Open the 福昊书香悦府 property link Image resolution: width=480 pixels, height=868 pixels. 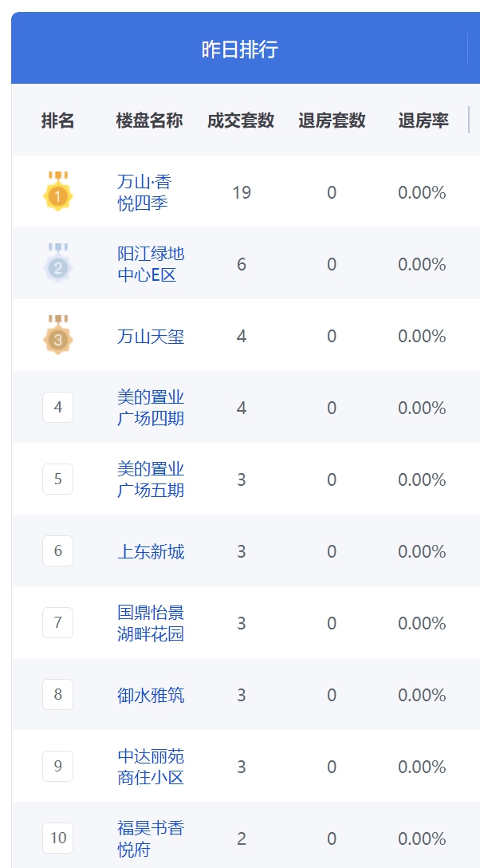(x=151, y=839)
